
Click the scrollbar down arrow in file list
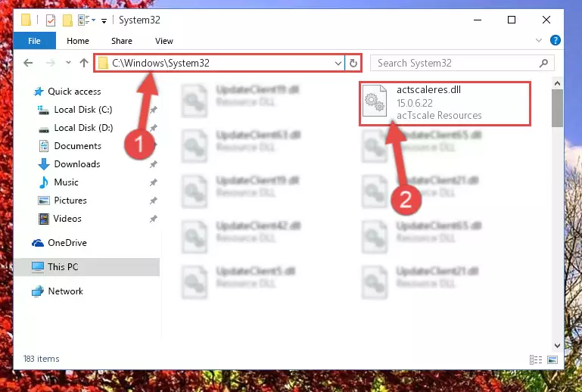click(x=557, y=346)
